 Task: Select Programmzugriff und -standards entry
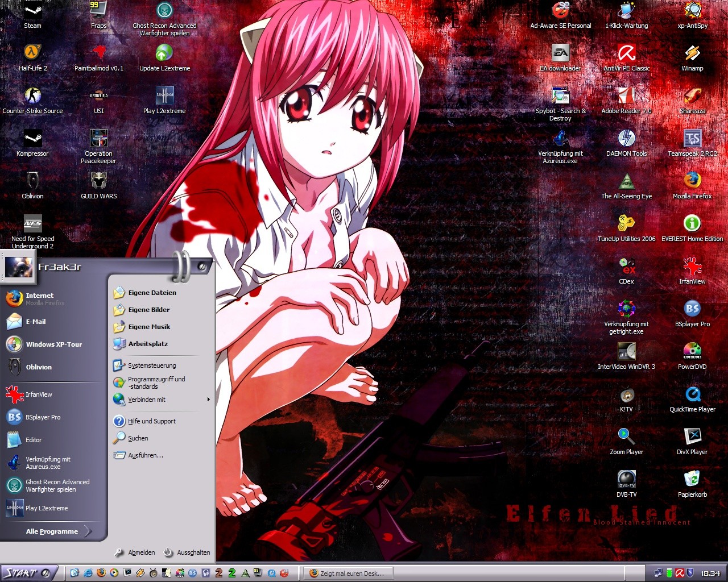point(156,383)
